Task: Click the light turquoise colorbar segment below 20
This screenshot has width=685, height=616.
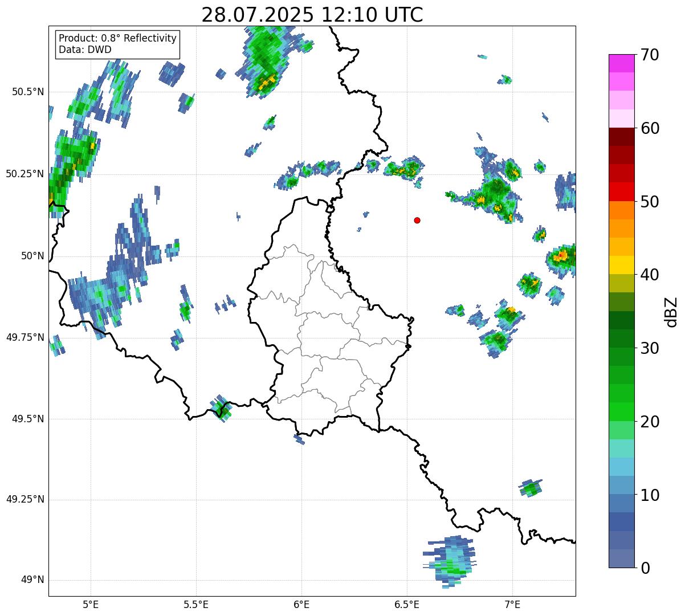Action: point(622,448)
